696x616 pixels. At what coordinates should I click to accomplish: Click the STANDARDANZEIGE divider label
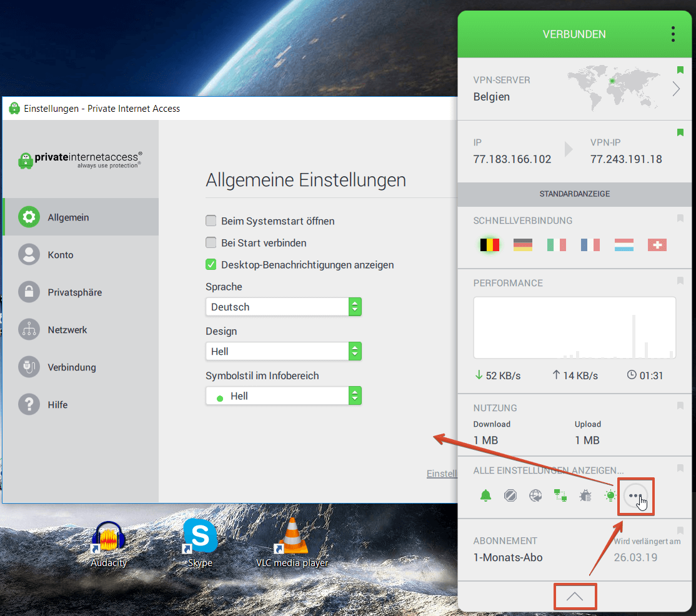pos(574,194)
